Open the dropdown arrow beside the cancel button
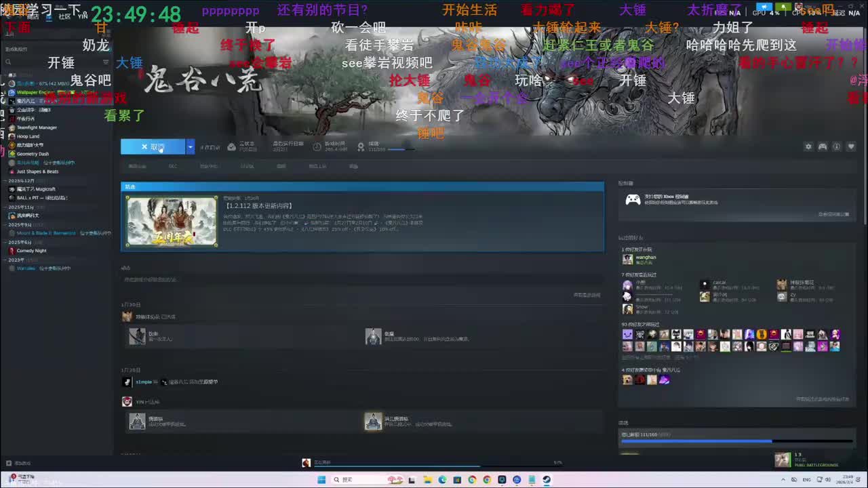The width and height of the screenshot is (868, 488). (x=191, y=146)
